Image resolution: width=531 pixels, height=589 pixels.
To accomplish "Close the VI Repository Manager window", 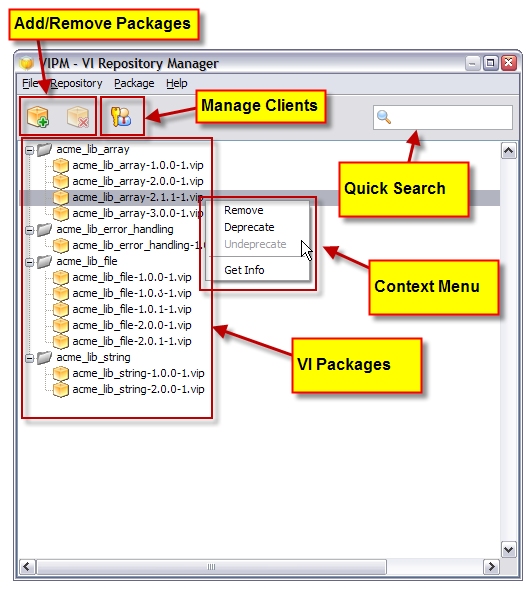I will tap(508, 63).
